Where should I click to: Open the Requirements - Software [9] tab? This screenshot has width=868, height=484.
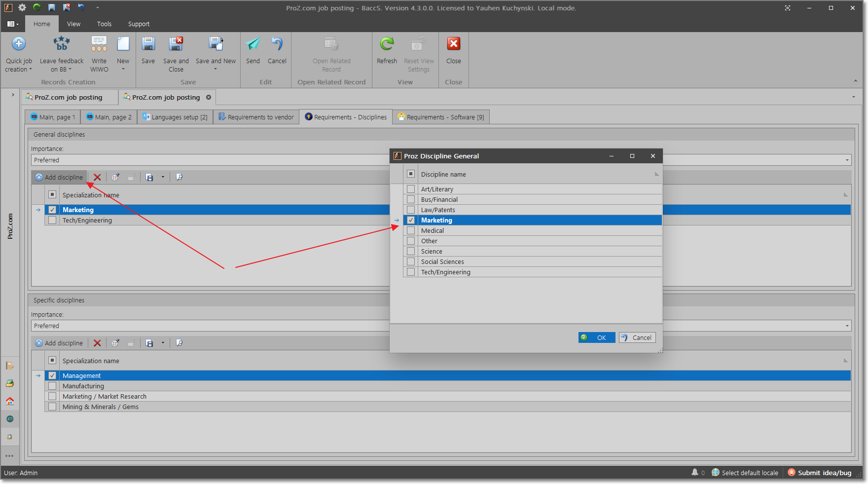point(441,117)
